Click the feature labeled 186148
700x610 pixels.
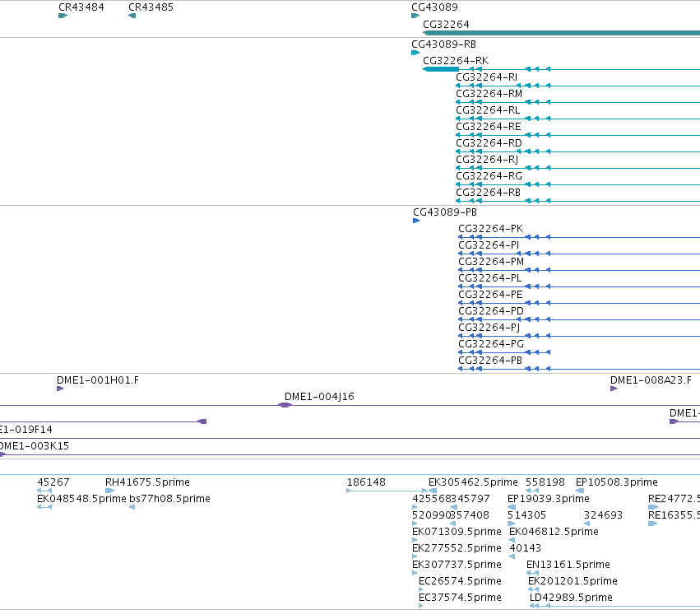point(387,491)
